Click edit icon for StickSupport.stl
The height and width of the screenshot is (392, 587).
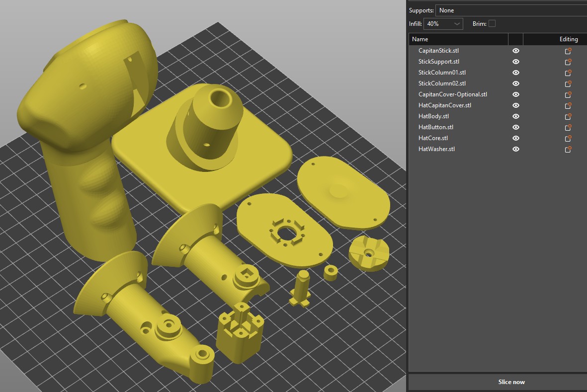568,62
